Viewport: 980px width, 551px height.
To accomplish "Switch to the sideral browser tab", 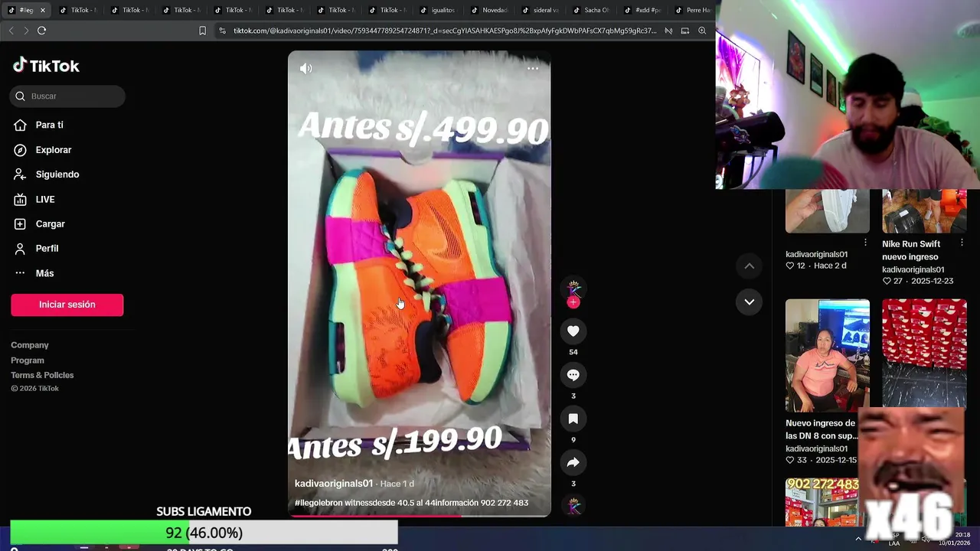I will [540, 10].
